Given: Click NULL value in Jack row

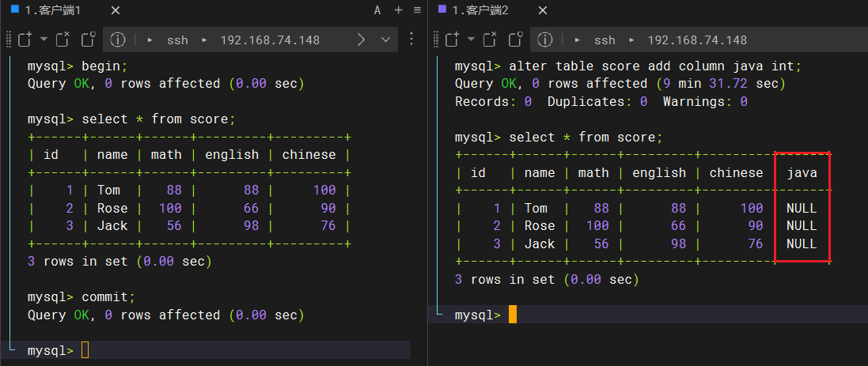Looking at the screenshot, I should pos(802,243).
